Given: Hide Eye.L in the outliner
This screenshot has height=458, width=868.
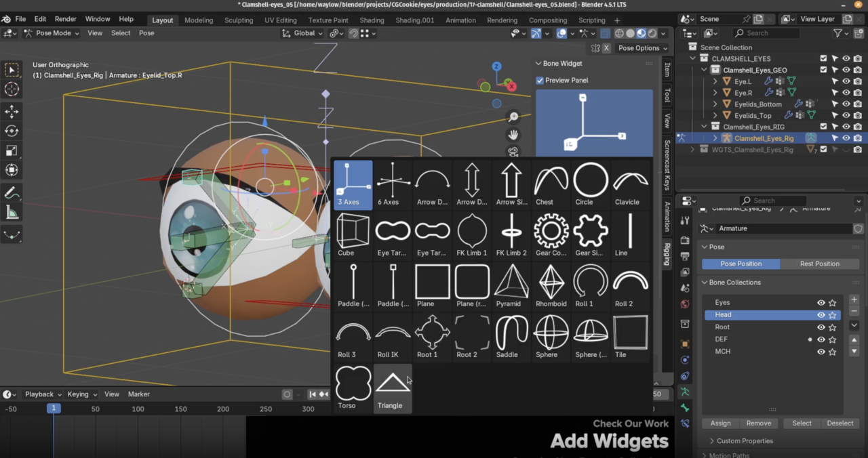Looking at the screenshot, I should click(846, 81).
